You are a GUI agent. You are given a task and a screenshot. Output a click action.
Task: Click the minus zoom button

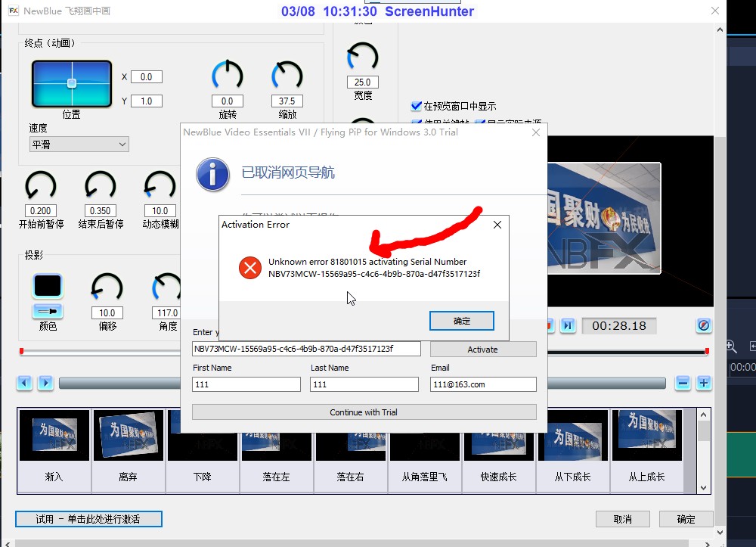[x=683, y=383]
